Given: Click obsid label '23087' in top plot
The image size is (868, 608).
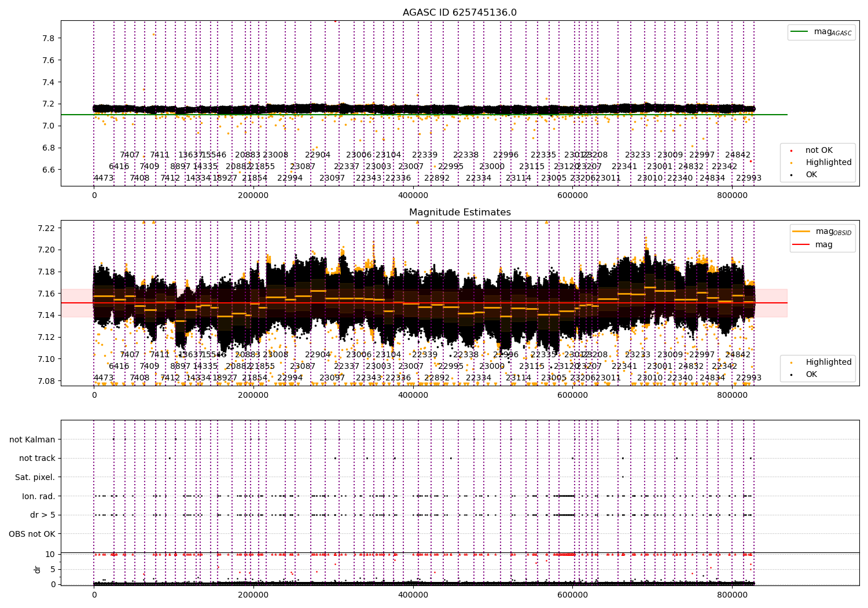Looking at the screenshot, I should coord(303,167).
